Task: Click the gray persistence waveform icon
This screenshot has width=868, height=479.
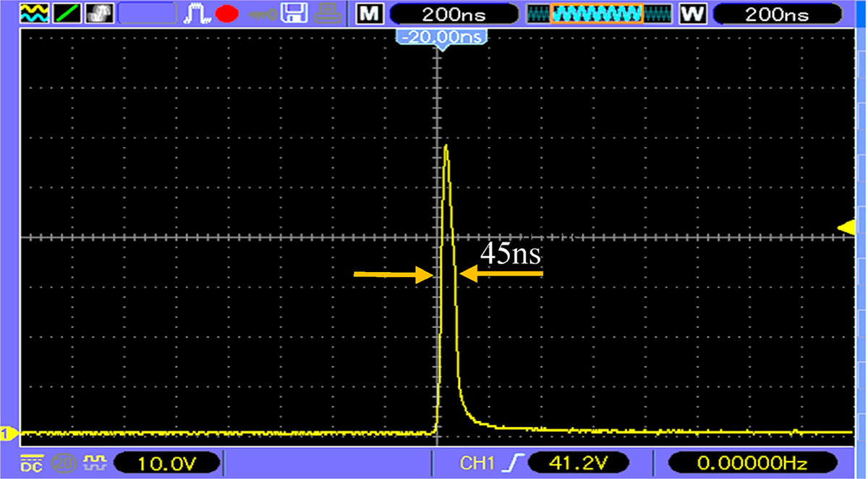Action: coord(97,13)
